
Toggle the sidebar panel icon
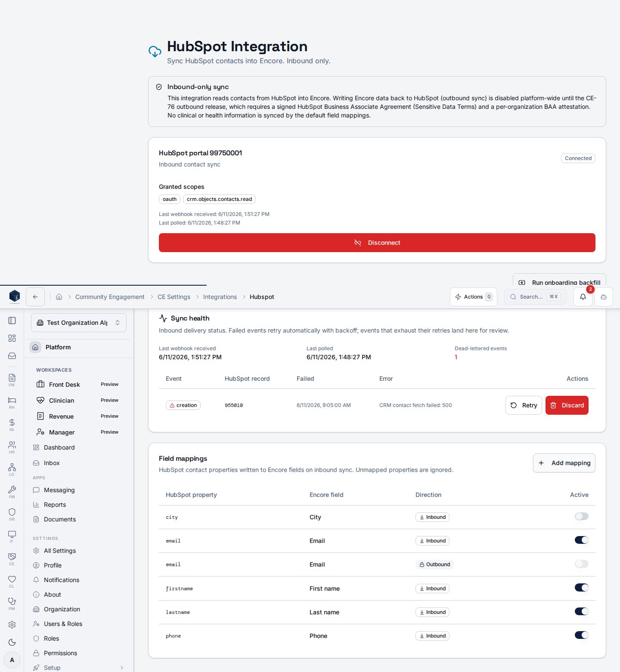pos(12,321)
